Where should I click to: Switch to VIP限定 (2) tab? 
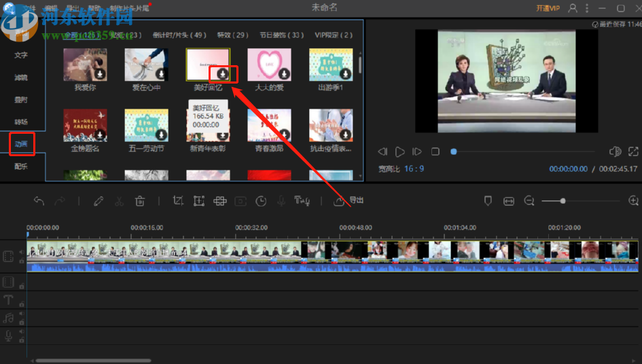tap(334, 35)
